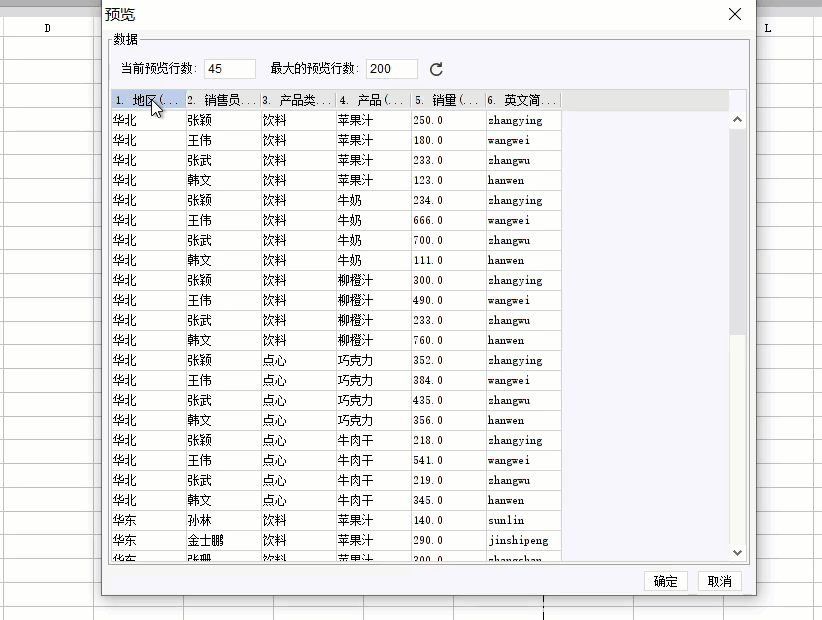Click inside the 当前预览行数 input field
Image resolution: width=822 pixels, height=620 pixels.
point(229,68)
